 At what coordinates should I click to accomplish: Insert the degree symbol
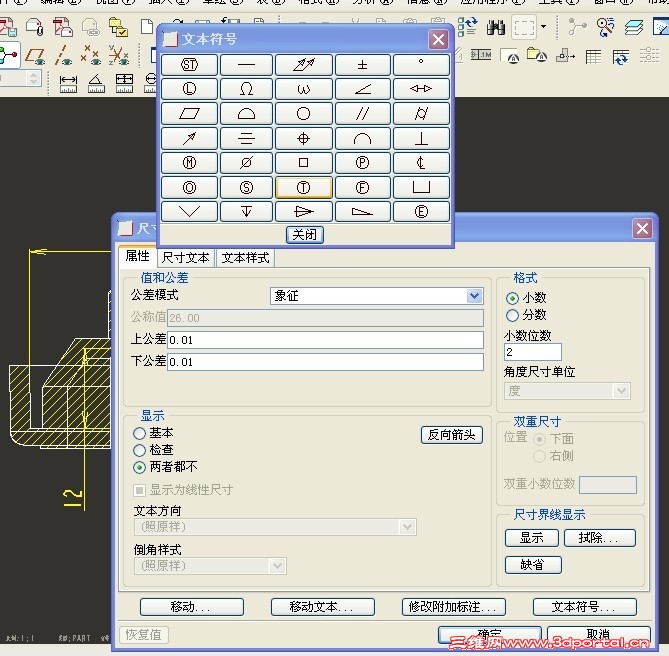[421, 65]
